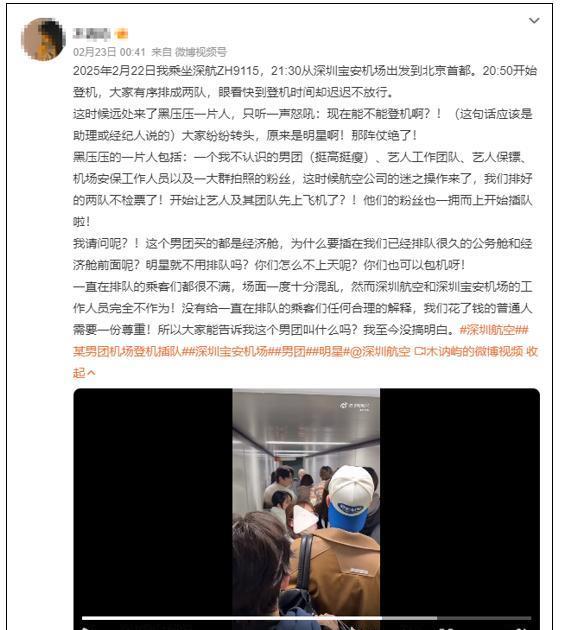Open the post options chevron menu

pyautogui.click(x=534, y=20)
